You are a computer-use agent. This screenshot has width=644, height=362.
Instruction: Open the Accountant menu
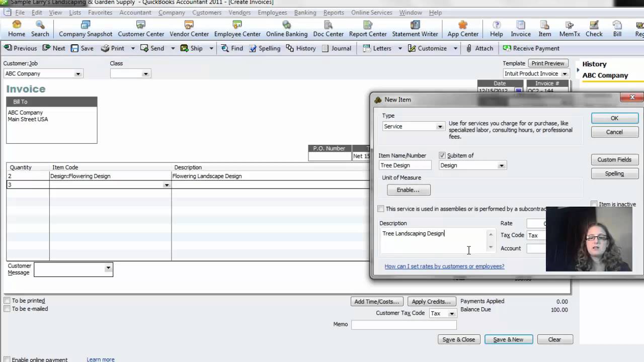tap(135, 13)
